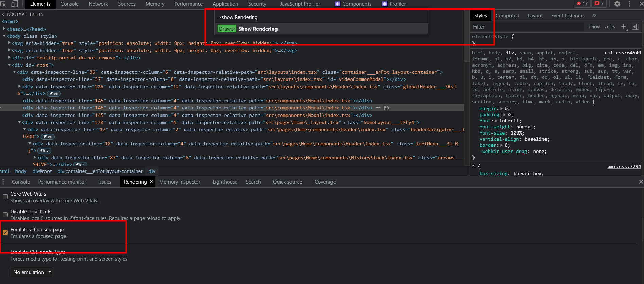Open Event Listeners tab

pos(568,16)
